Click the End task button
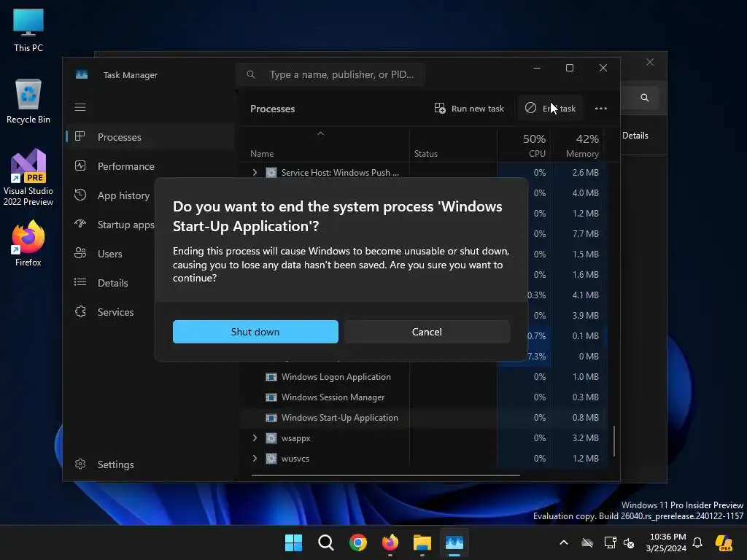This screenshot has width=747, height=560. click(551, 109)
